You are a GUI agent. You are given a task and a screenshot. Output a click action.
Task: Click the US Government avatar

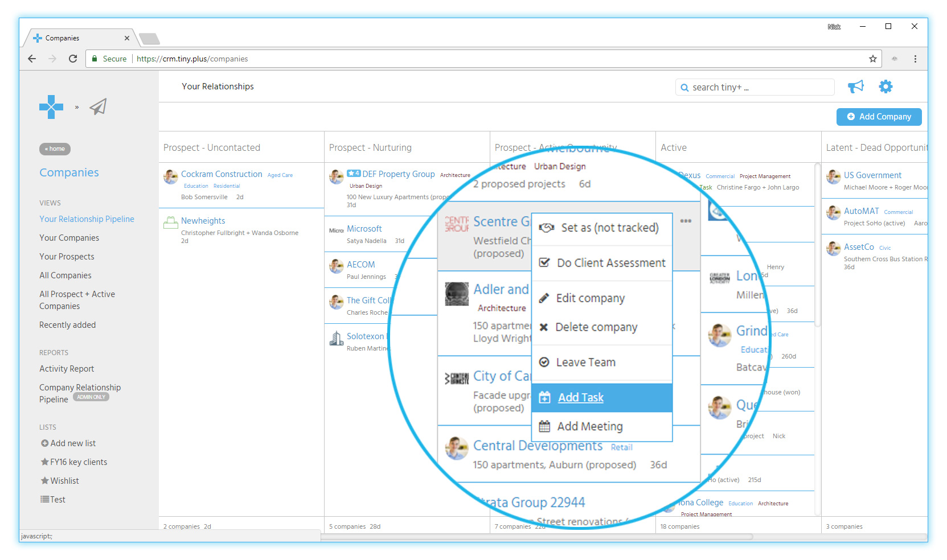point(834,177)
